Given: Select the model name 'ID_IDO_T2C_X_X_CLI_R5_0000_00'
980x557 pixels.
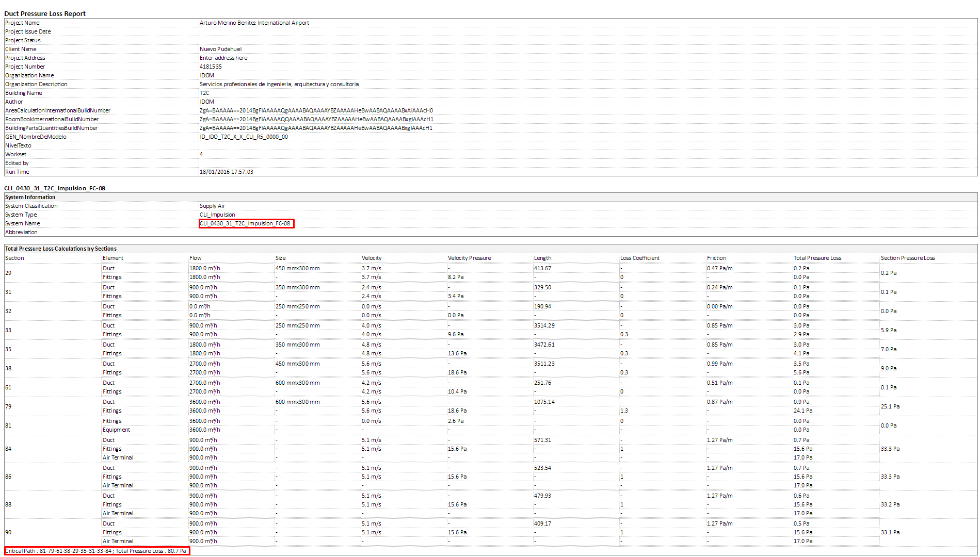Looking at the screenshot, I should (x=244, y=137).
